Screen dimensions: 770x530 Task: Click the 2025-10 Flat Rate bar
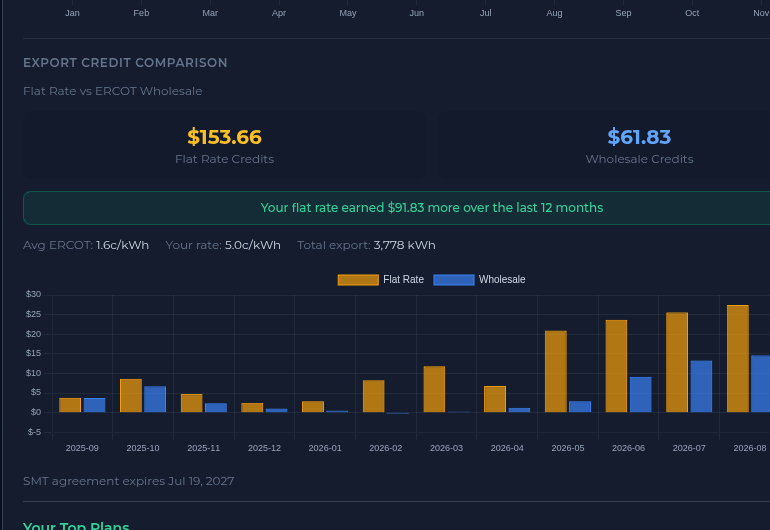[131, 395]
